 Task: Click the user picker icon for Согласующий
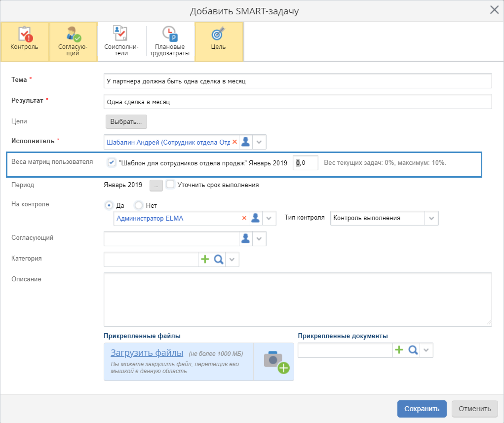click(x=246, y=239)
